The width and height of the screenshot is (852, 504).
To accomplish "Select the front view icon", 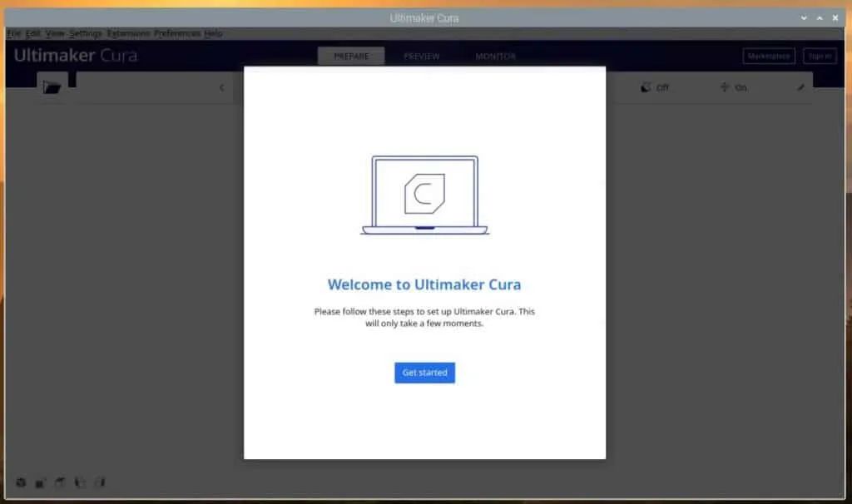I will coord(40,482).
